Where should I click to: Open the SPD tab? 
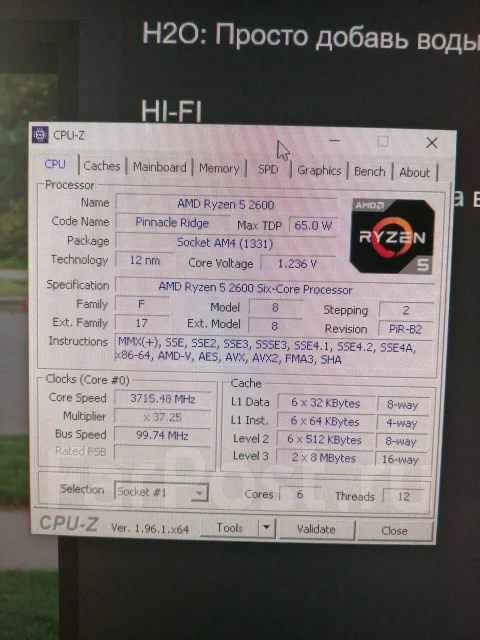[268, 169]
